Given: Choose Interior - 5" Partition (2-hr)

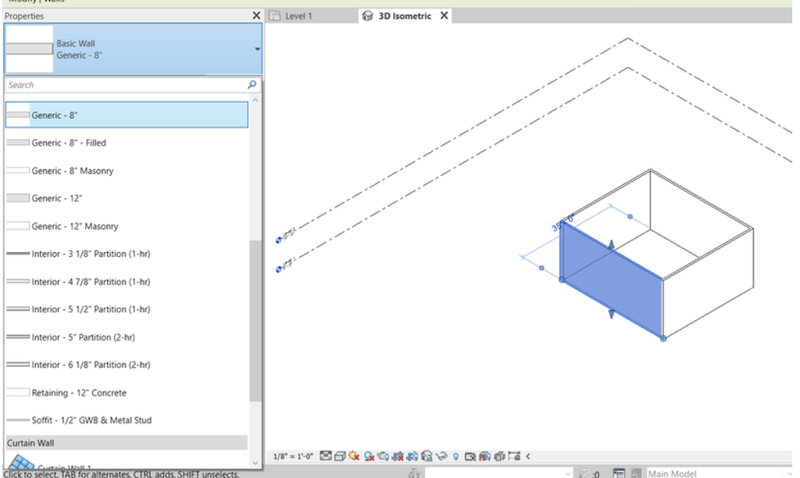Looking at the screenshot, I should (127, 337).
